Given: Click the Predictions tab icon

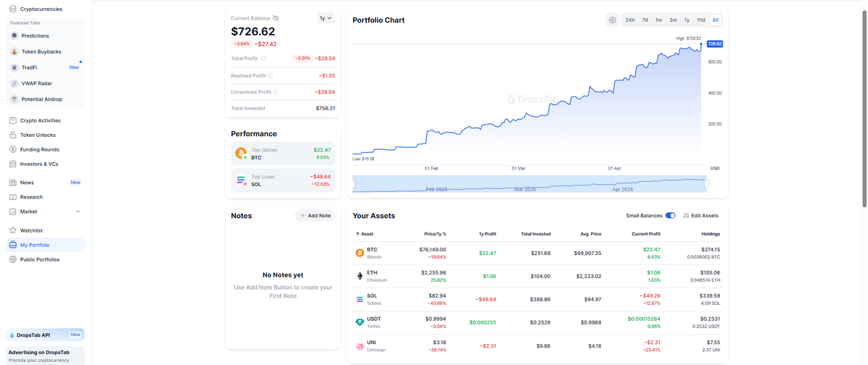Looking at the screenshot, I should point(14,35).
